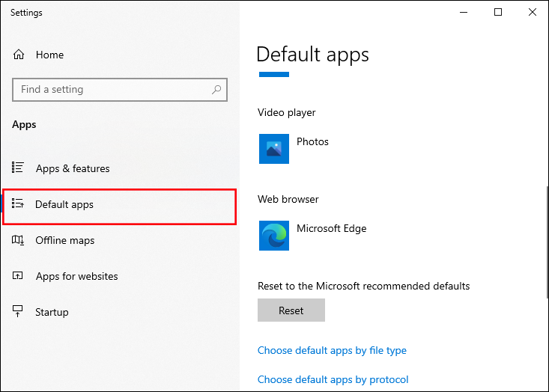Click the Apps & features list icon
The image size is (549, 392).
coord(19,168)
